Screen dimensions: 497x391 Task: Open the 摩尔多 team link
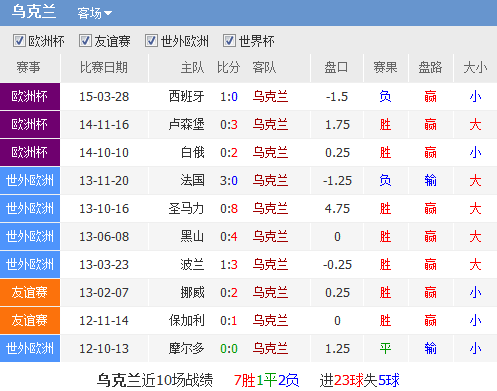[186, 349]
